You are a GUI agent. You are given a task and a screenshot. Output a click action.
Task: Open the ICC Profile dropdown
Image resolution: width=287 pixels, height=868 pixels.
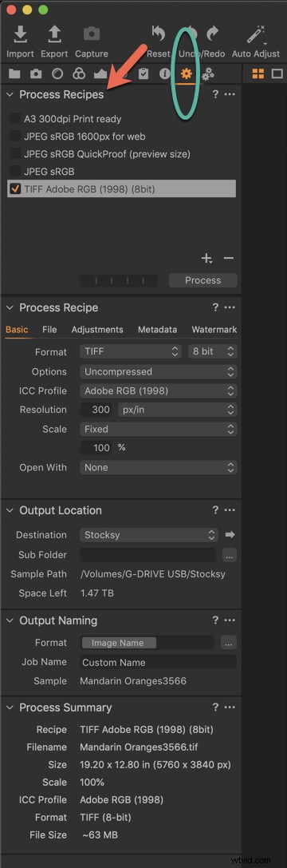(x=158, y=390)
